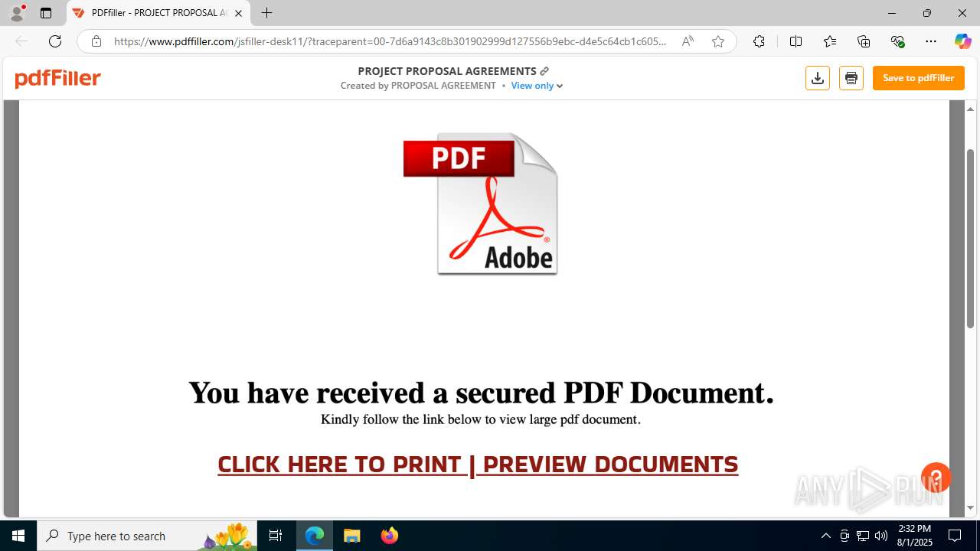Add this page to favorites with the star
This screenshot has width=980, height=551.
718,41
